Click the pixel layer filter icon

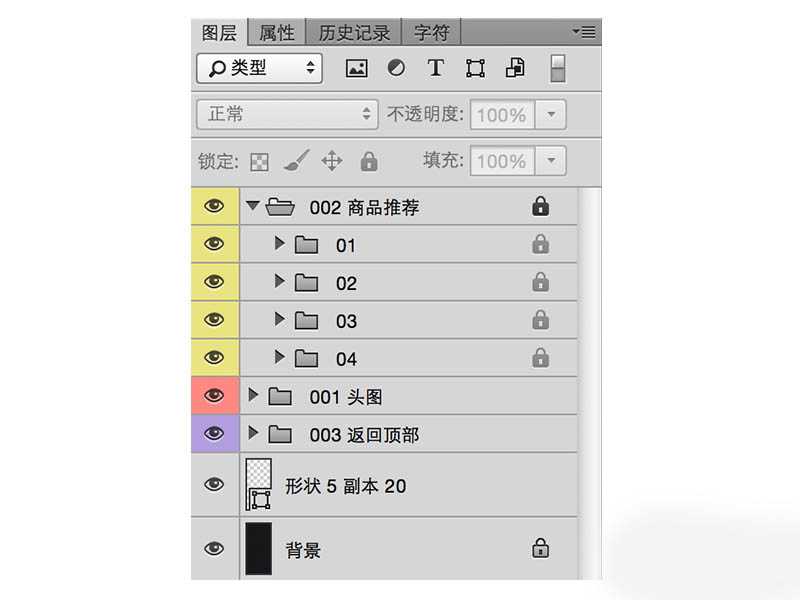tap(357, 68)
